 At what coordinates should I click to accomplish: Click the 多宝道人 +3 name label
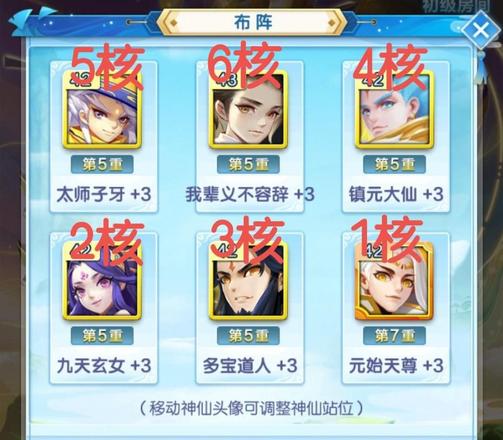pyautogui.click(x=250, y=366)
